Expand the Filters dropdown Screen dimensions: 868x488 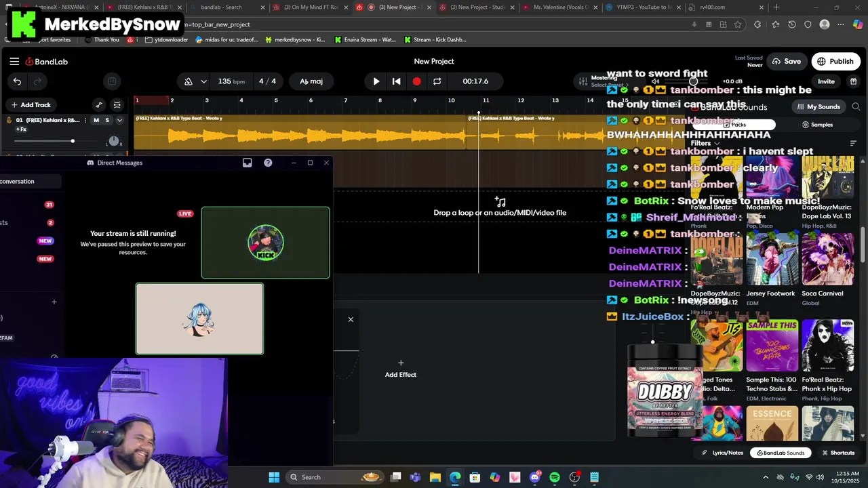[x=705, y=144]
